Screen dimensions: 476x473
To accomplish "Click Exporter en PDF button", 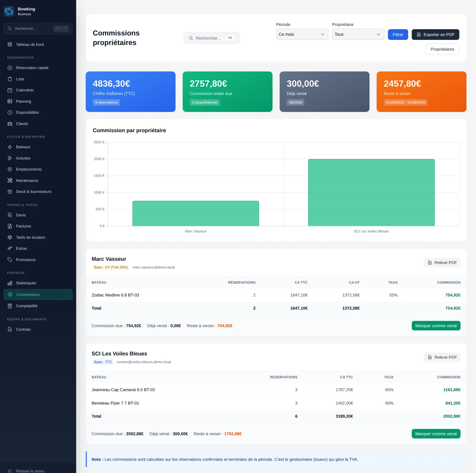I will pyautogui.click(x=435, y=35).
